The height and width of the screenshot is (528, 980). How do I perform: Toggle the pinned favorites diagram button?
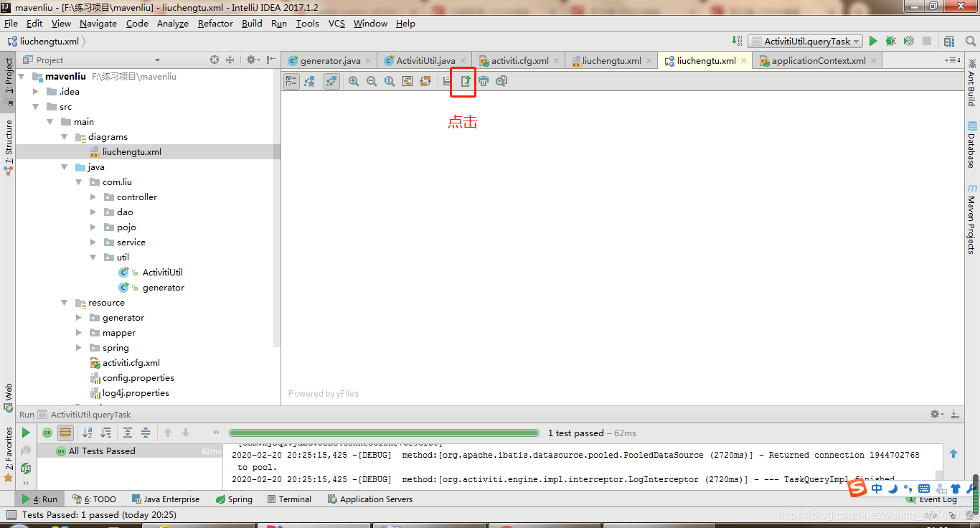coord(309,81)
